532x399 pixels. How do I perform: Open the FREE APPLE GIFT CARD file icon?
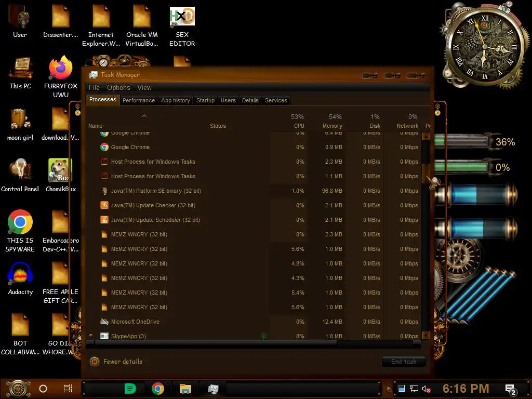pyautogui.click(x=60, y=282)
